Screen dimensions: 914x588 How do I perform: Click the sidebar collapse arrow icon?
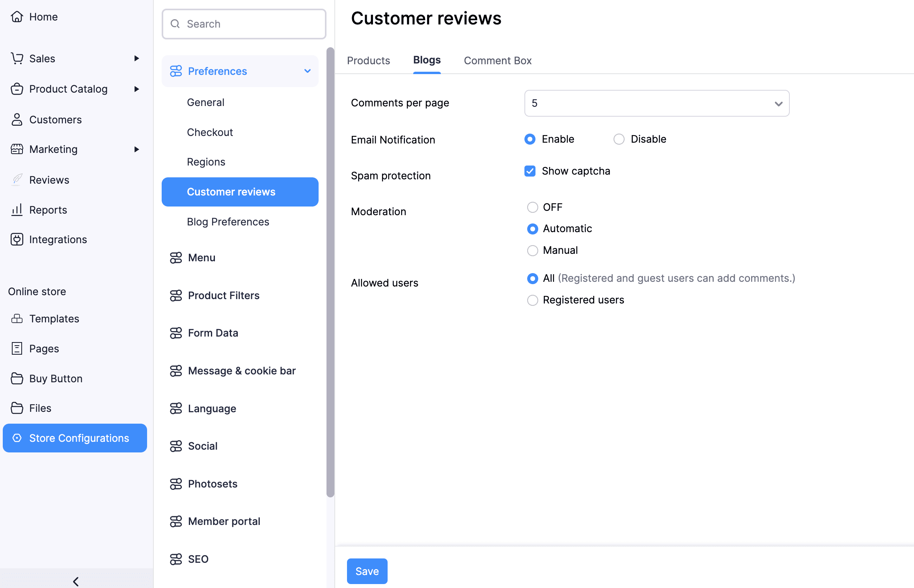point(76,581)
